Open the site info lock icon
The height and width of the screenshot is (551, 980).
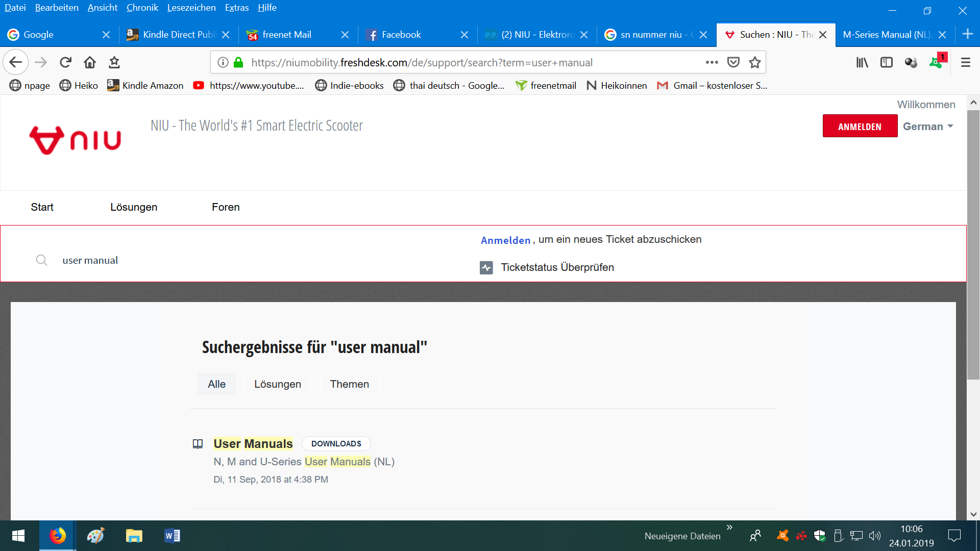click(x=238, y=62)
